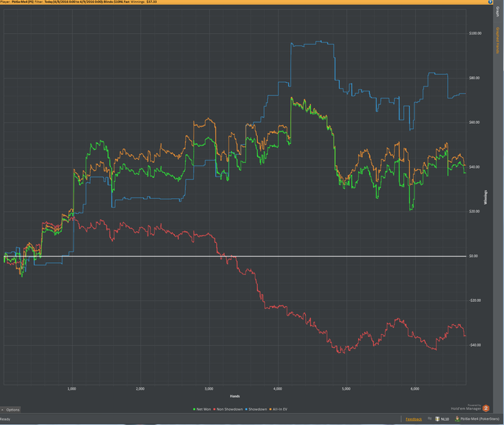Screen dimensions: 504x425
Task: Toggle the All-In EV legend series
Action: 279,409
